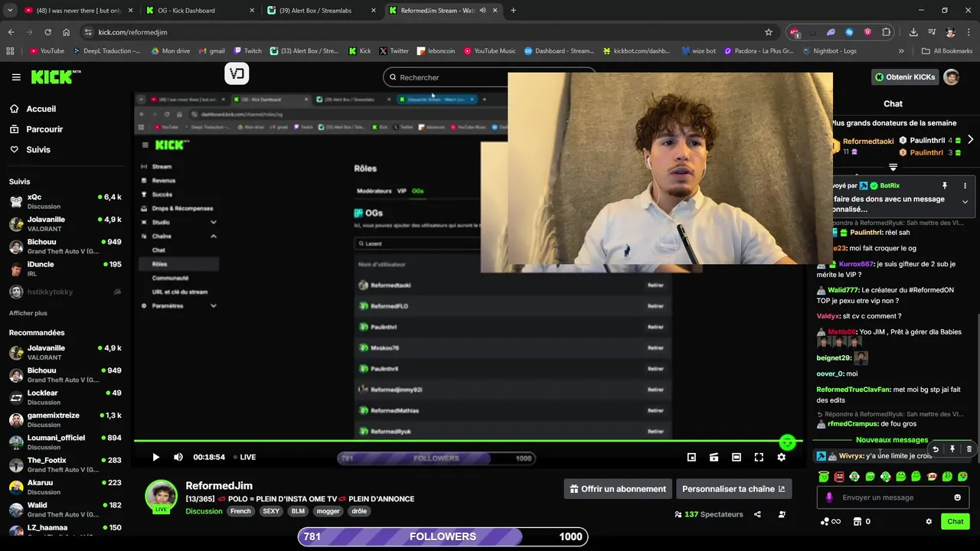Insert the red angry emote
This screenshot has width=980, height=551.
coord(839,476)
